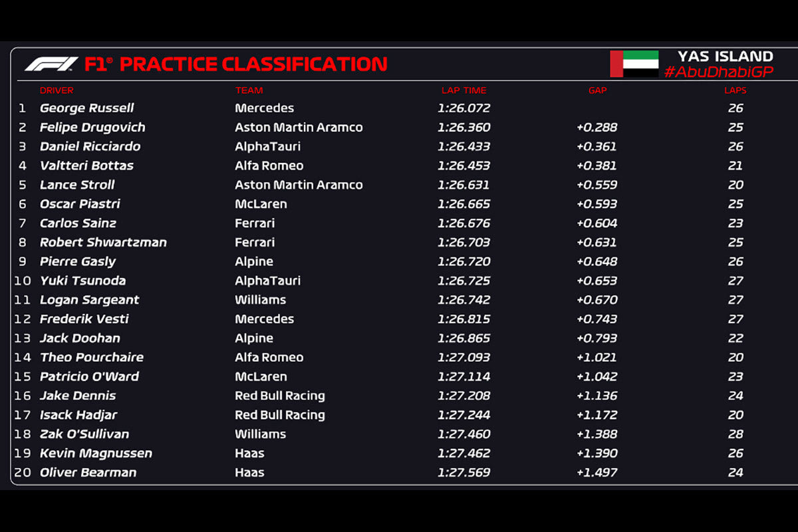Image resolution: width=798 pixels, height=532 pixels.
Task: Select the DRIVER column header
Action: [x=57, y=90]
